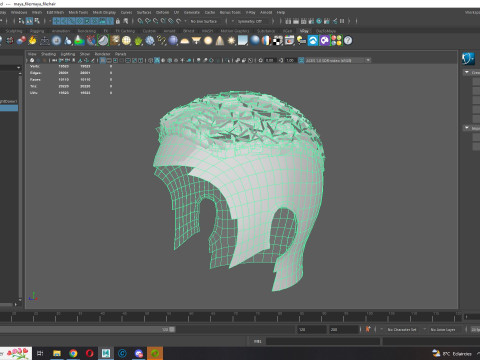Click the flame icon on the VRay shelf
This screenshot has height=360, width=480.
tap(32, 41)
